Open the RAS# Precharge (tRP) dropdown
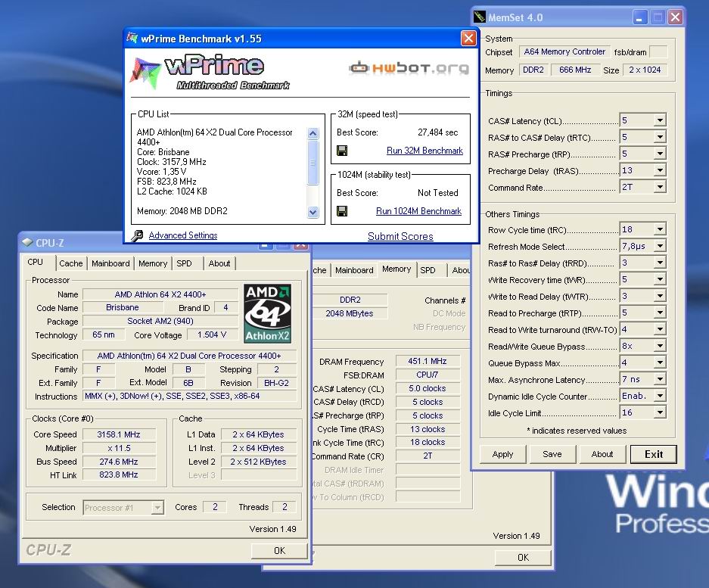 click(x=660, y=154)
